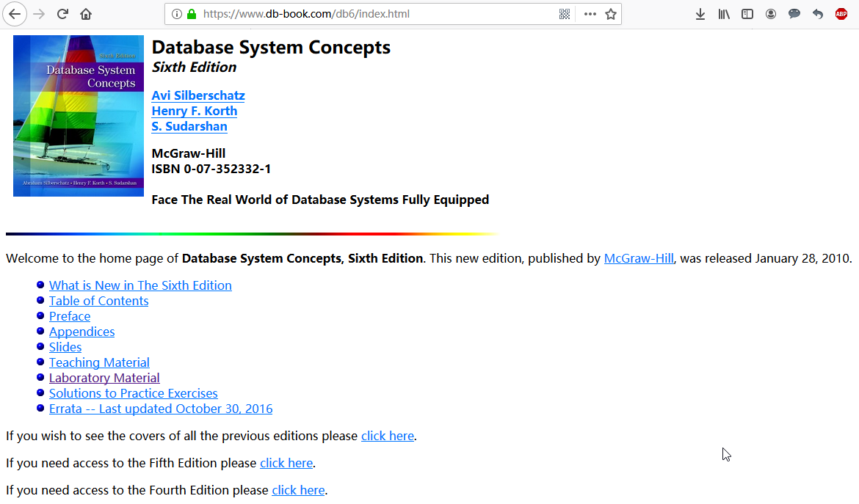Viewport: 859px width, 504px height.
Task: Open Solutions to Practice Exercises link
Action: pyautogui.click(x=133, y=393)
